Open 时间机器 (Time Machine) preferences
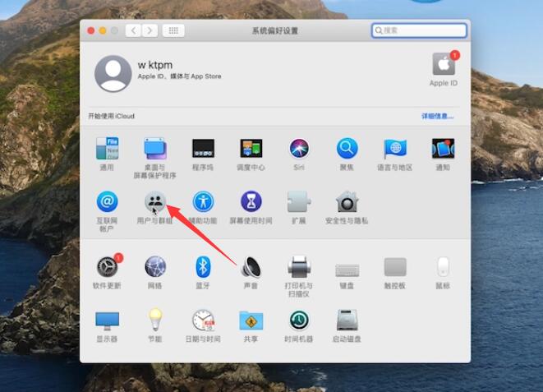Image resolution: width=543 pixels, height=392 pixels. pyautogui.click(x=299, y=321)
